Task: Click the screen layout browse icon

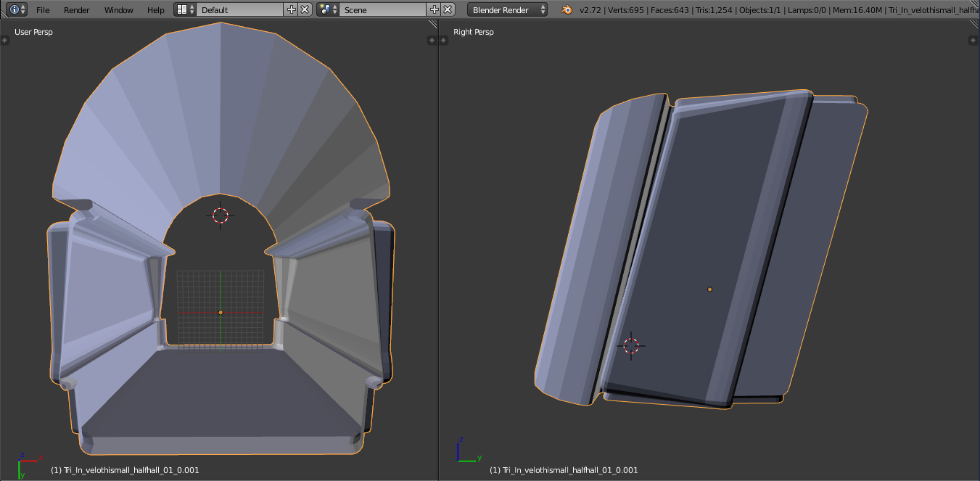Action: point(186,9)
